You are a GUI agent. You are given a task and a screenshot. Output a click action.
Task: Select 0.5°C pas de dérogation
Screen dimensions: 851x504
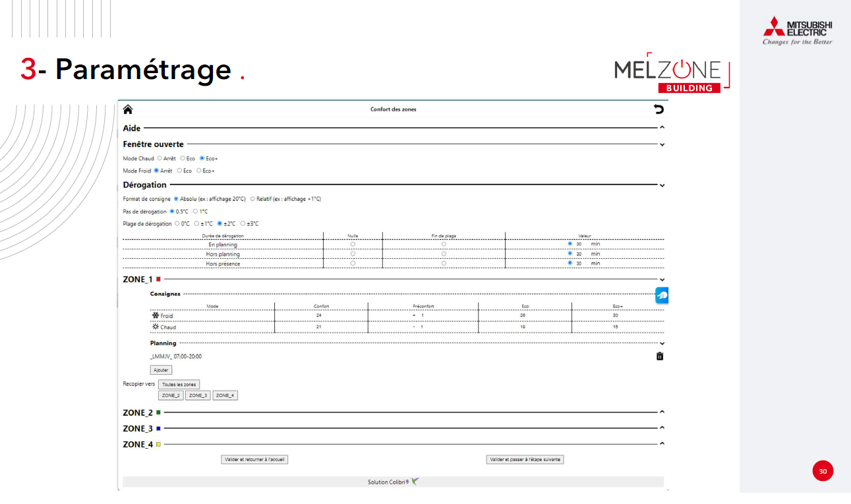point(172,211)
